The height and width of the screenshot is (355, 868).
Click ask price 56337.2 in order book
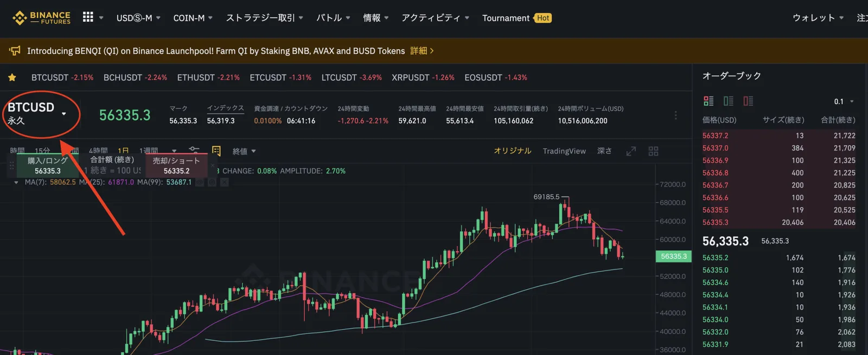click(x=715, y=135)
